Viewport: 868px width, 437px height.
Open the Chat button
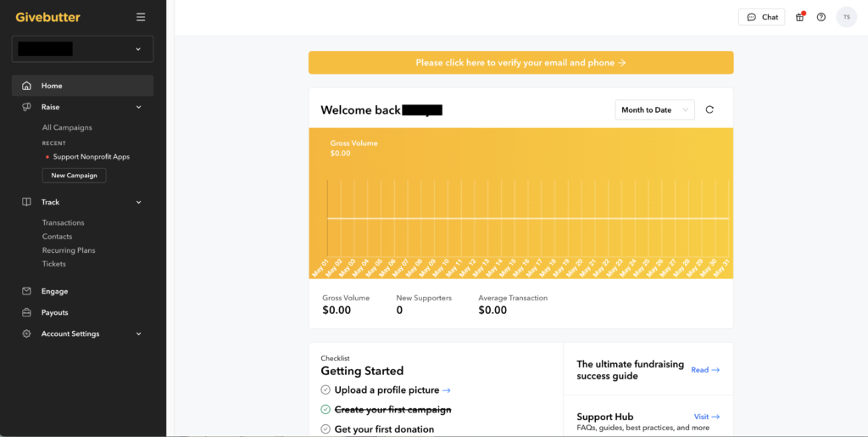(762, 17)
